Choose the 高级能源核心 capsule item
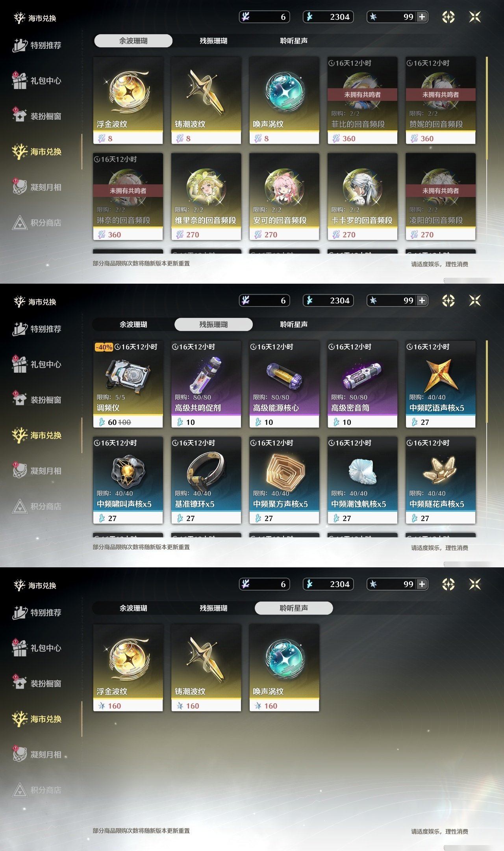Image resolution: width=504 pixels, height=851 pixels. [284, 384]
